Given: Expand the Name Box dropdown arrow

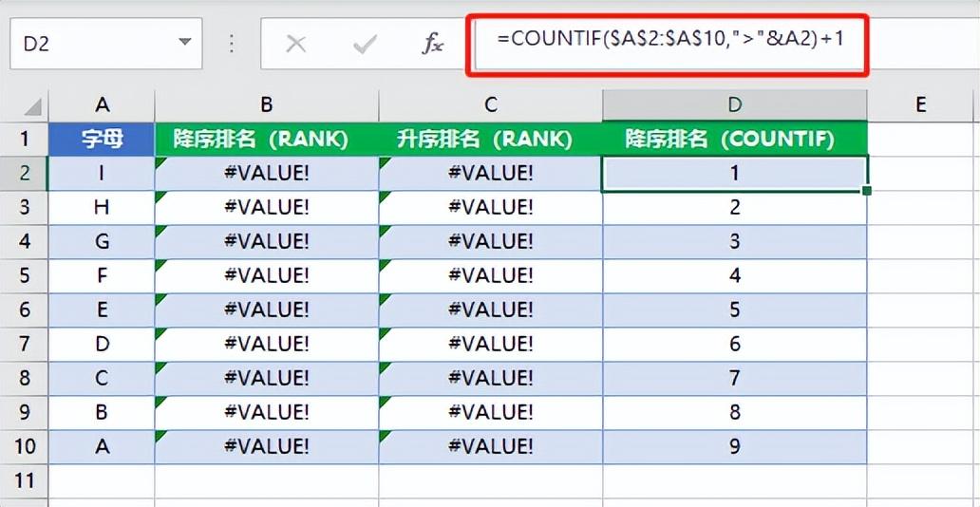Looking at the screenshot, I should pyautogui.click(x=184, y=43).
